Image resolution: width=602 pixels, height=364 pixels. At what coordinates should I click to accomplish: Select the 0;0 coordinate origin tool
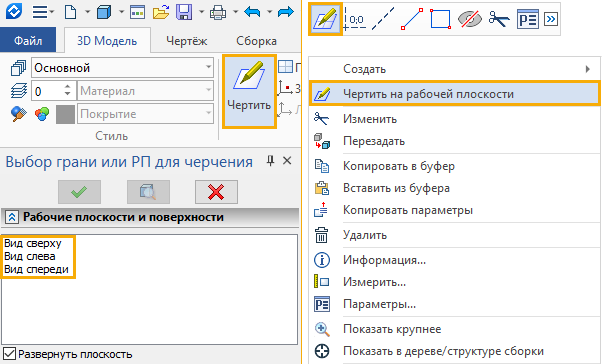coord(354,19)
